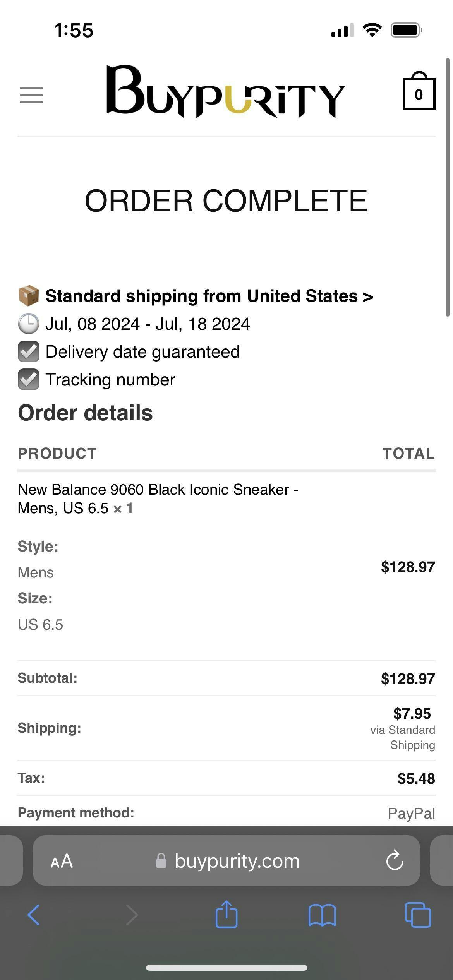This screenshot has width=453, height=980.
Task: Open Safari bookmarks book icon
Action: point(322,915)
